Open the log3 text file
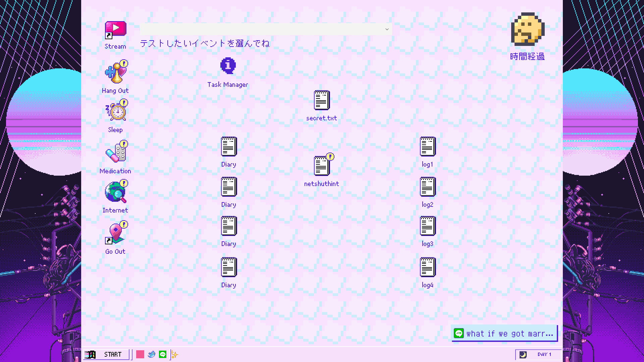The image size is (644, 362). click(x=428, y=226)
